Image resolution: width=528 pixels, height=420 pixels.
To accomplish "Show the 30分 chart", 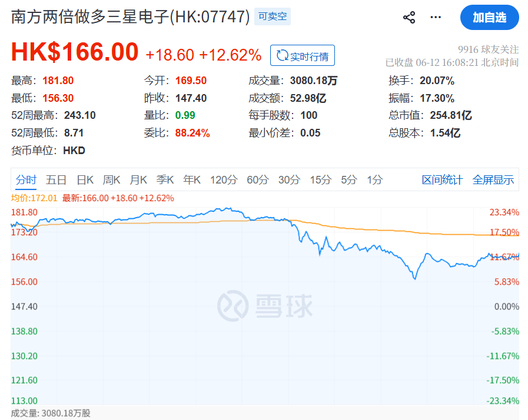I will 289,180.
